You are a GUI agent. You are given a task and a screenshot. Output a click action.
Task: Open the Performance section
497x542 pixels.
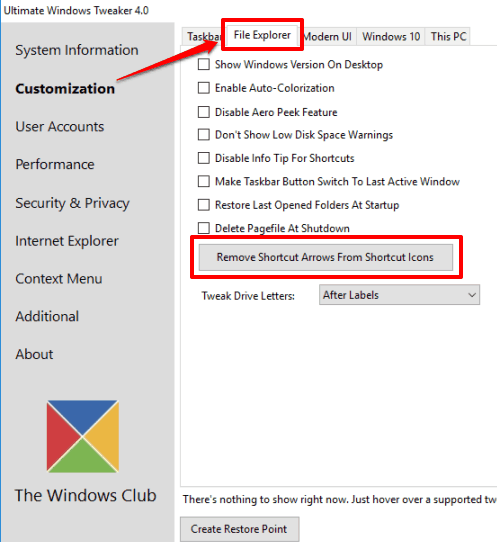click(55, 165)
